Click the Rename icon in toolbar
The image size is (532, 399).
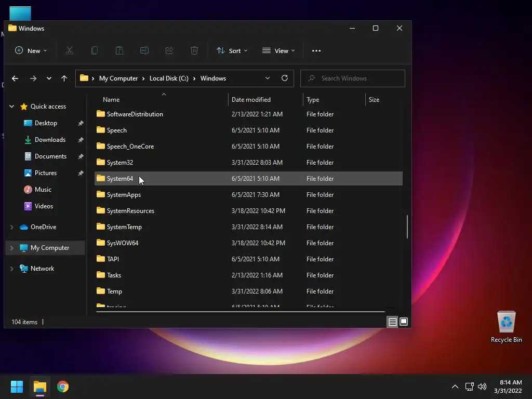(144, 50)
